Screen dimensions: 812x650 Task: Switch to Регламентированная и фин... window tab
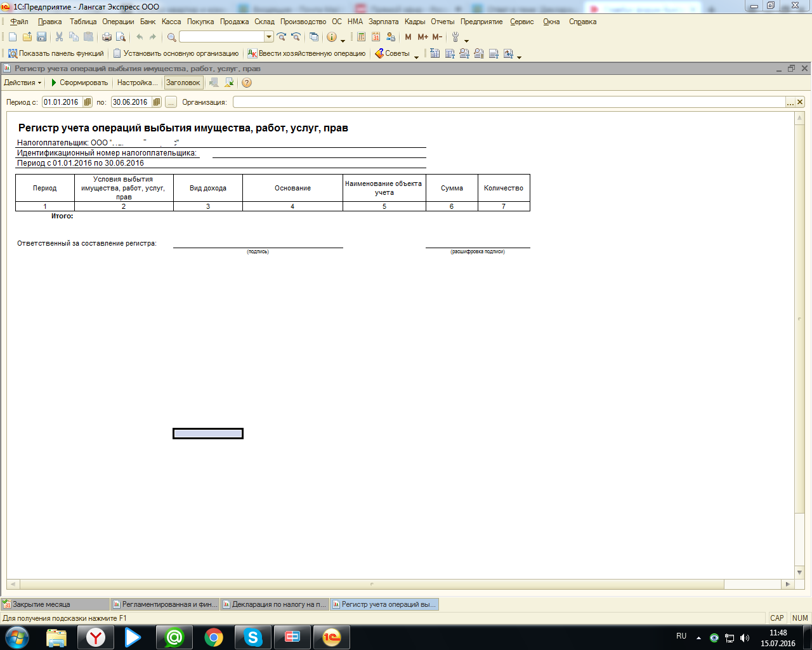[165, 604]
